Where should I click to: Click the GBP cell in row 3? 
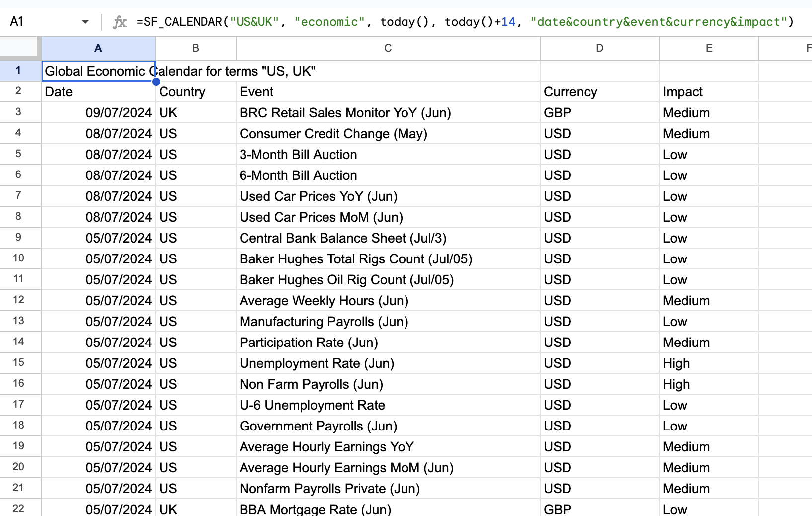(600, 113)
